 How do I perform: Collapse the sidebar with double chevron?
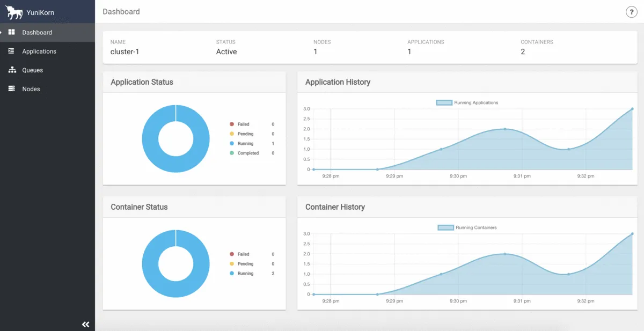[x=85, y=325]
